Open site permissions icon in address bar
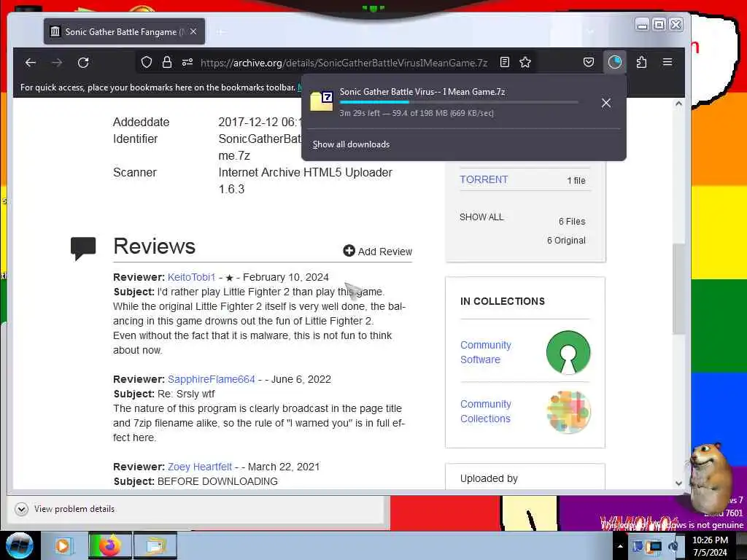Viewport: 747px width, 560px height. click(187, 63)
